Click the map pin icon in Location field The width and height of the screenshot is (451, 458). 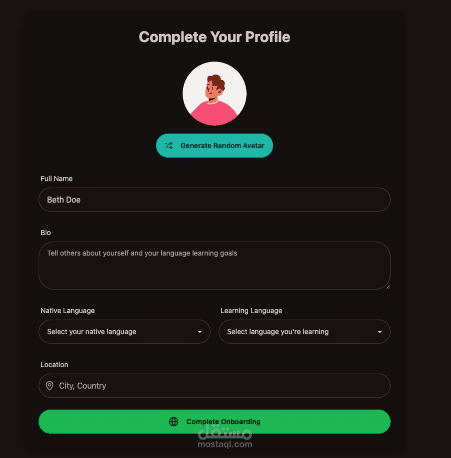click(x=50, y=386)
